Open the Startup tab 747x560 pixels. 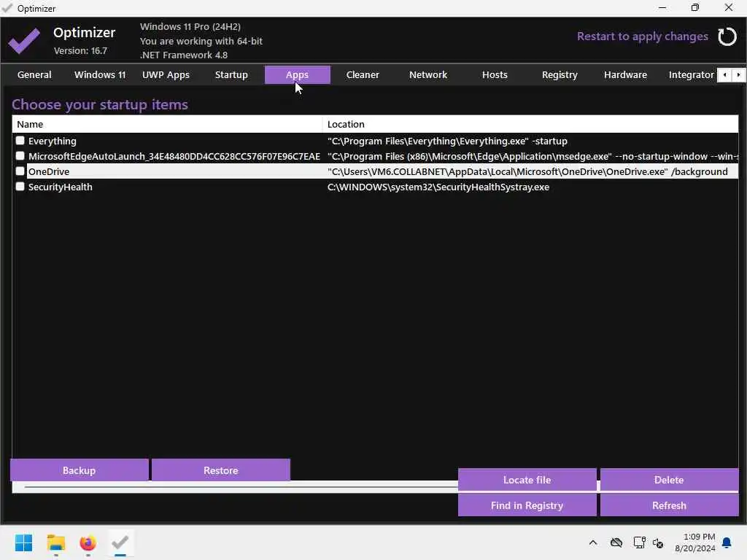pyautogui.click(x=231, y=75)
